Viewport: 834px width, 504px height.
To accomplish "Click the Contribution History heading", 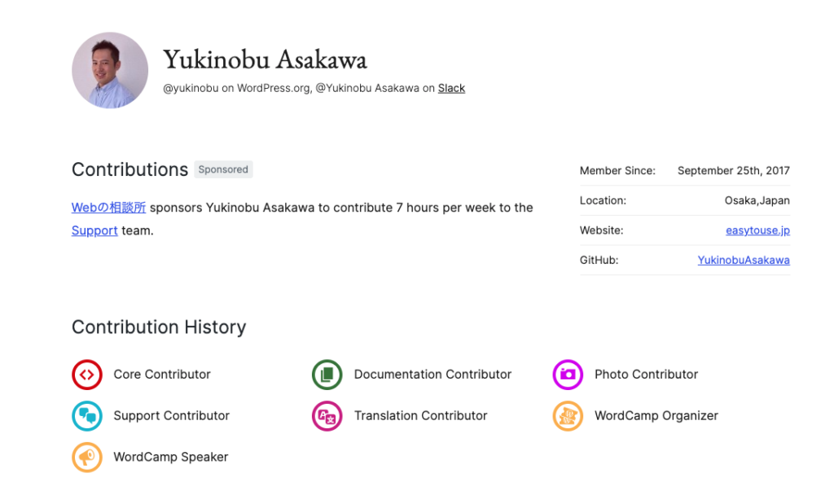I will coord(159,327).
